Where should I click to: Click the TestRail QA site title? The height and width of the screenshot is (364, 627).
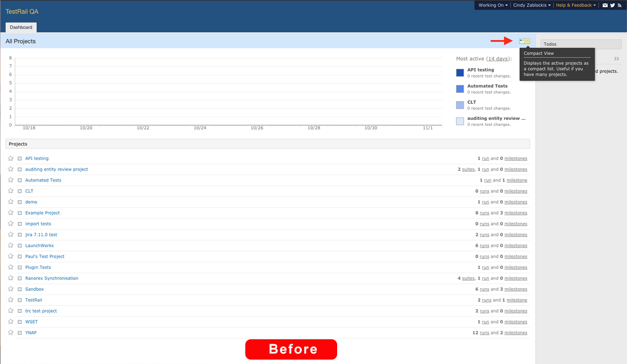(22, 12)
